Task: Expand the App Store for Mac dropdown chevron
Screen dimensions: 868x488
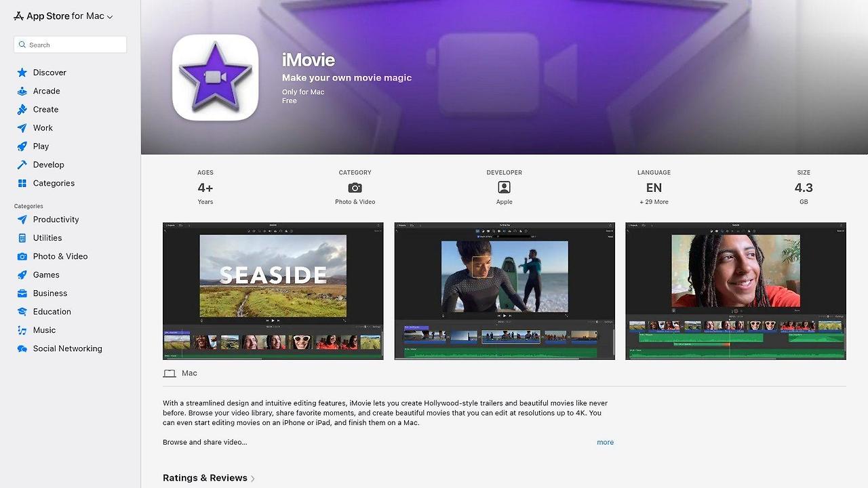Action: [x=110, y=17]
